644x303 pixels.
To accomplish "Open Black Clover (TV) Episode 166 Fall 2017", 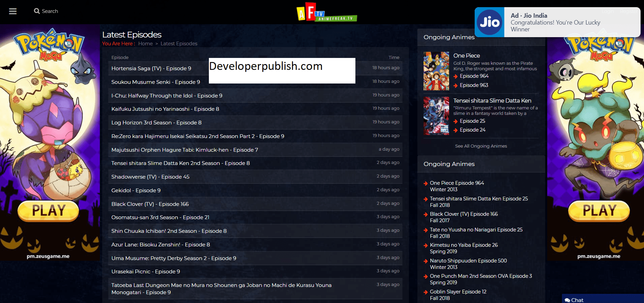I will coord(464,217).
